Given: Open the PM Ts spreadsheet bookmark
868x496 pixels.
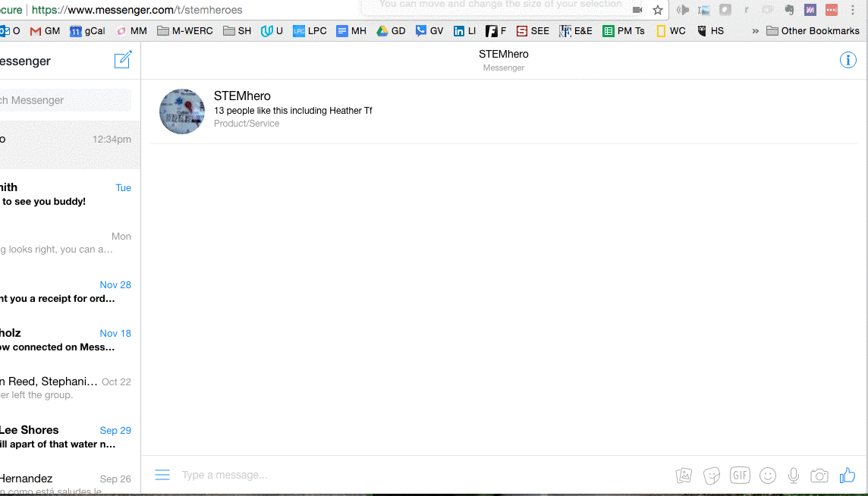Looking at the screenshot, I should pos(624,31).
